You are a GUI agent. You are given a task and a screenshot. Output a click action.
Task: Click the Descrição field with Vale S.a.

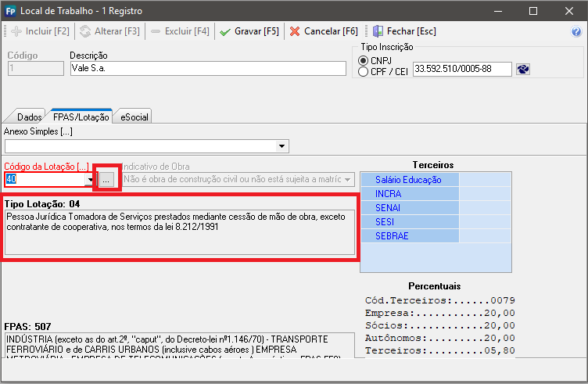207,69
